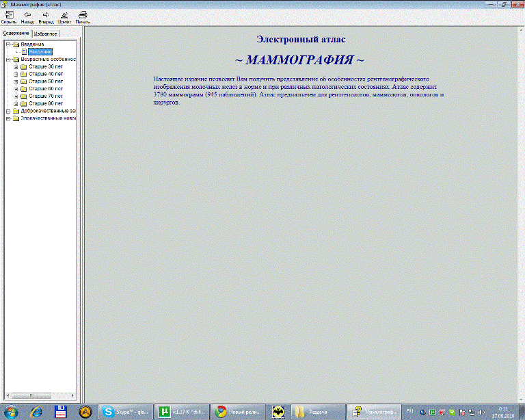Expand the Злокачественные folder node
The width and height of the screenshot is (525, 420).
pos(8,118)
